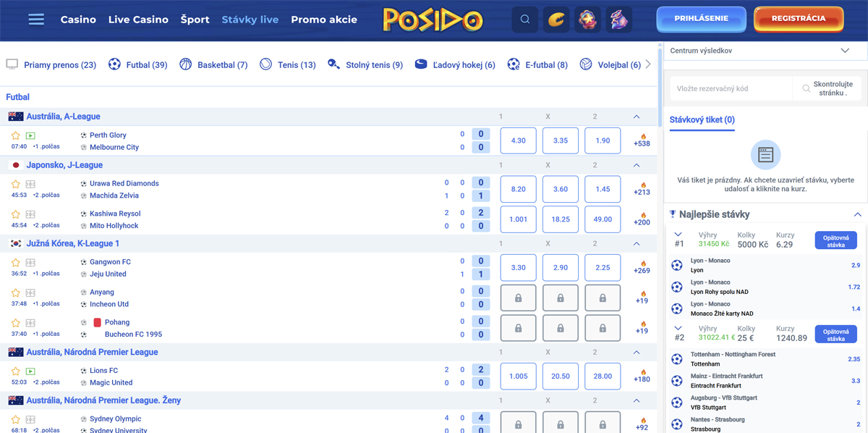Open match tracker icon for Sydney Olympic
The image size is (868, 433).
click(x=30, y=419)
